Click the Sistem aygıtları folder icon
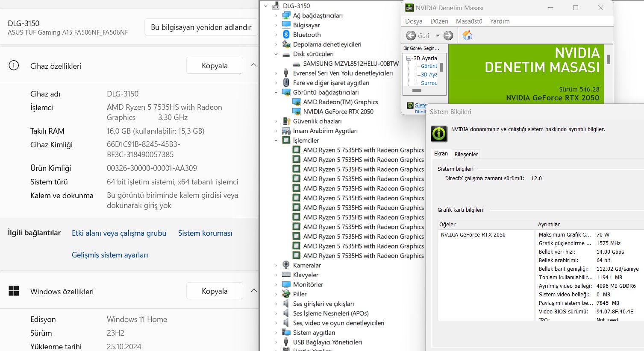 point(286,333)
